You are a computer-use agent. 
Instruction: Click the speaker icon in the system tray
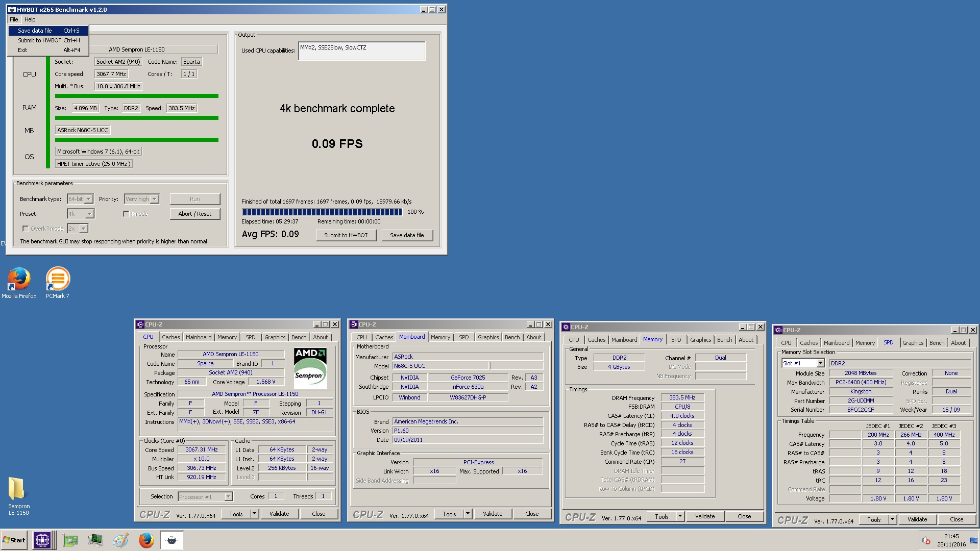pos(926,541)
